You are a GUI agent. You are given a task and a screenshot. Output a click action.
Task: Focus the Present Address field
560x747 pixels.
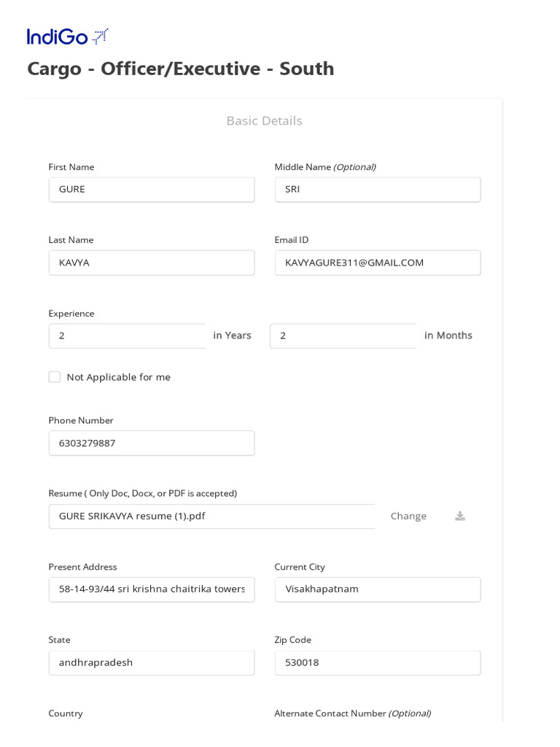(x=152, y=589)
